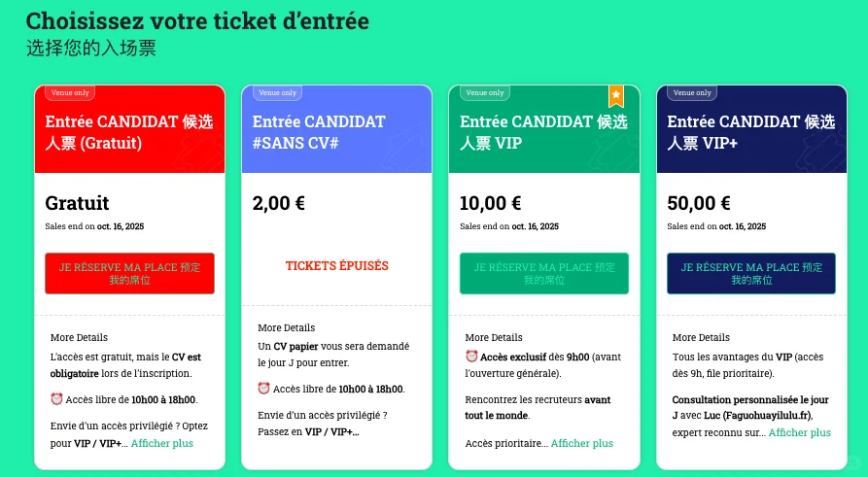Viewport: 868px width, 477px height.
Task: Click the Venue only badge on #SANS CV# card
Action: pos(276,93)
